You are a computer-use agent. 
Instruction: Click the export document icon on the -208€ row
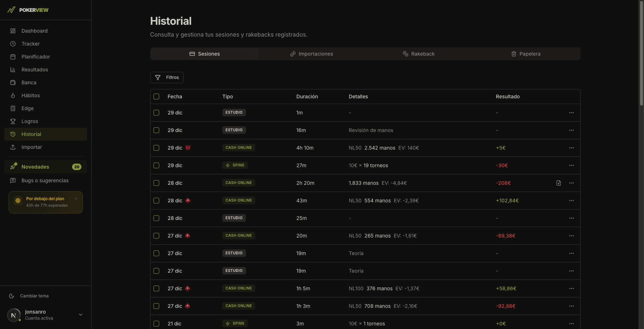coord(559,183)
